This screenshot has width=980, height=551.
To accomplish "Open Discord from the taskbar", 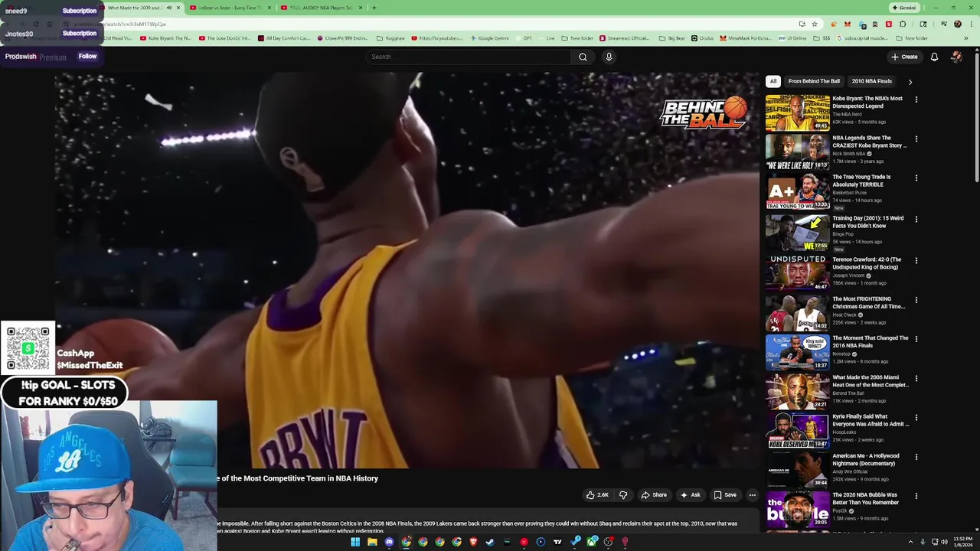I will coord(389,542).
